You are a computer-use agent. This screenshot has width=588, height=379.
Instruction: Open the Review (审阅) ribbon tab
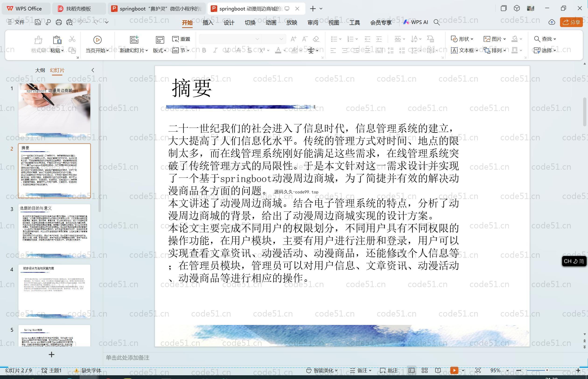click(x=313, y=23)
